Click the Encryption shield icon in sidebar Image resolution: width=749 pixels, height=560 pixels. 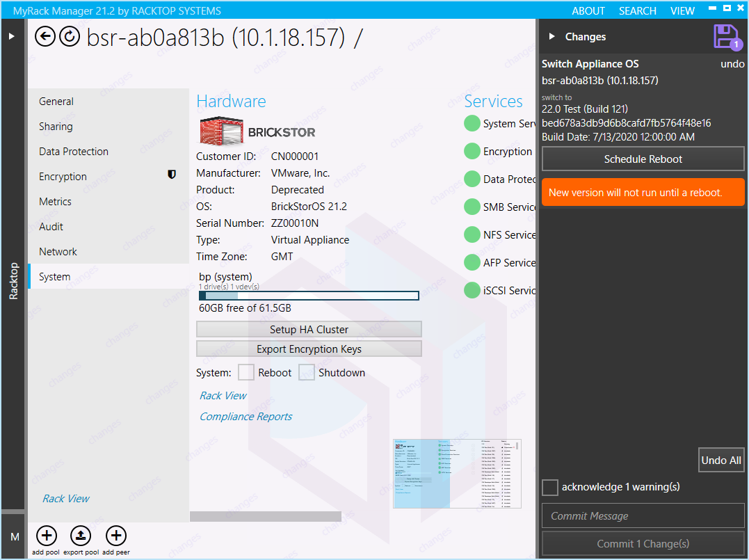(172, 175)
